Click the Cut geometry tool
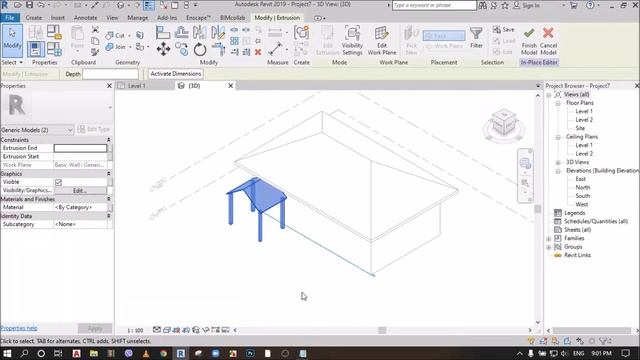Screen dimensions: 640x360 115,36
